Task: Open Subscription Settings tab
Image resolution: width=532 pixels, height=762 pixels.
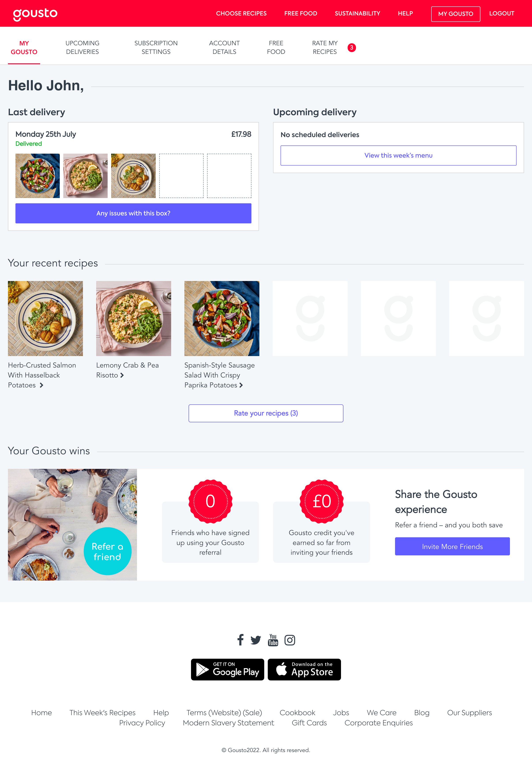Action: point(156,47)
